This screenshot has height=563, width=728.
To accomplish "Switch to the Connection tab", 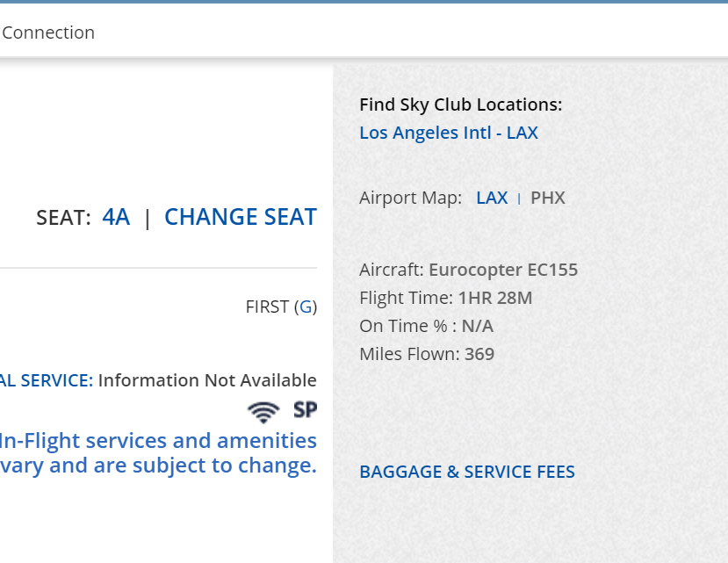I will point(48,32).
